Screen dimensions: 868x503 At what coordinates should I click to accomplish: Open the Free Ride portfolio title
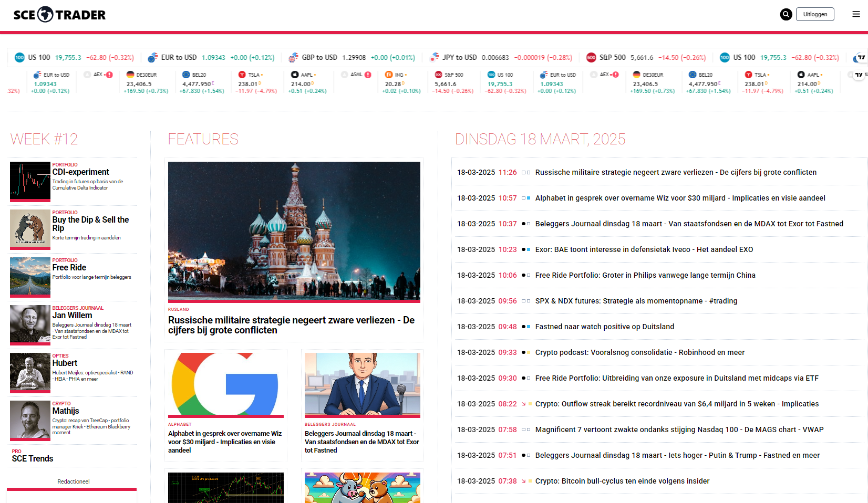click(69, 268)
